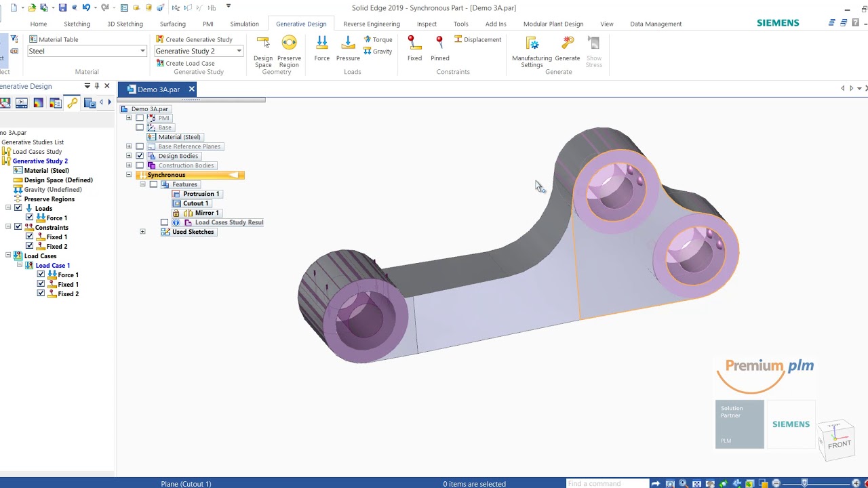The height and width of the screenshot is (488, 868).
Task: Click the New document icon
Action: 14,7
